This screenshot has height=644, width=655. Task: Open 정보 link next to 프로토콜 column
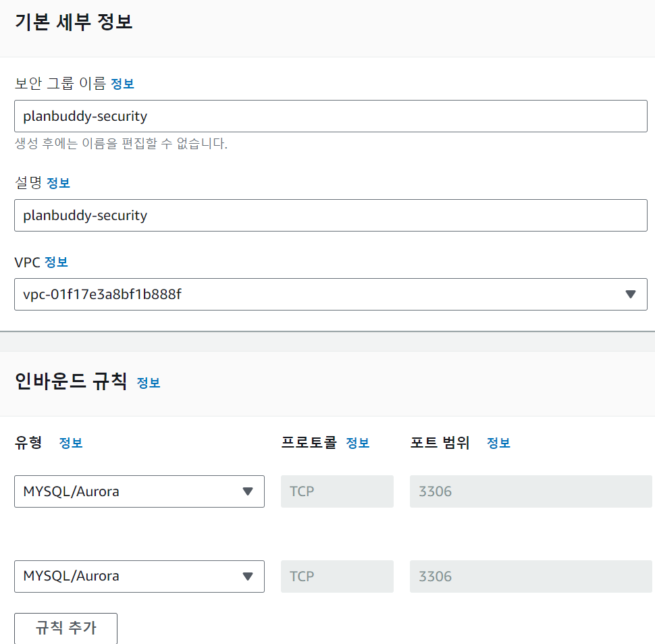(x=358, y=443)
